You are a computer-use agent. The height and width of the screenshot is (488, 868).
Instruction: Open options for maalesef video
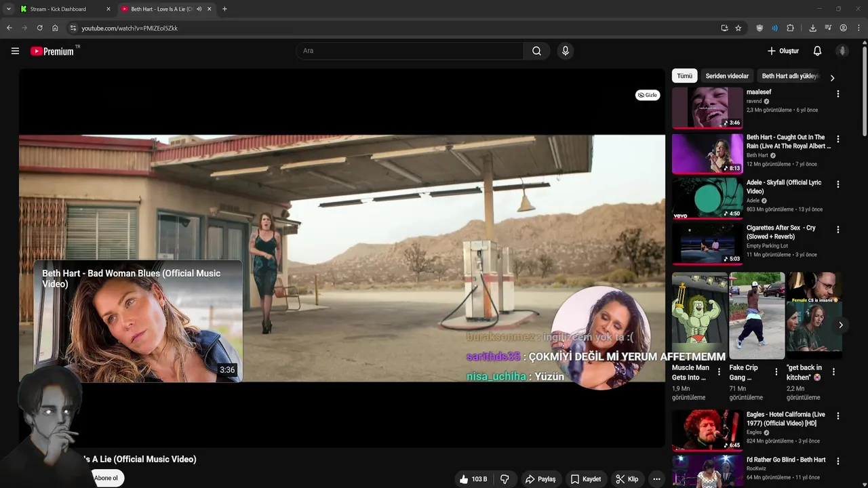[838, 94]
